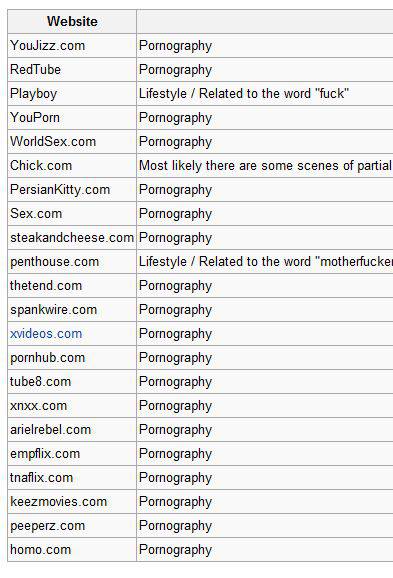
Task: Click the 'Most likely there are' description
Action: [266, 166]
